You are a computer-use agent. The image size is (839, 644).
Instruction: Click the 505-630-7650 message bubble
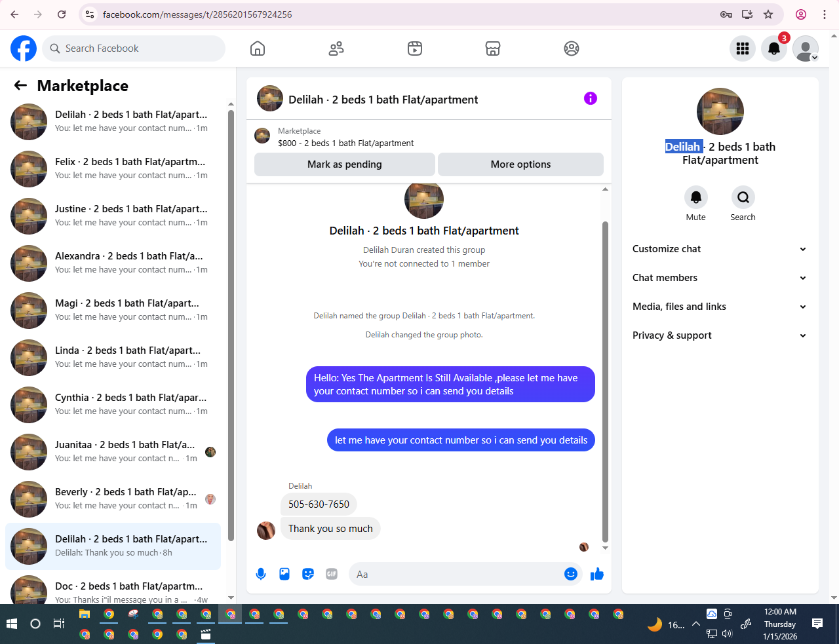319,504
